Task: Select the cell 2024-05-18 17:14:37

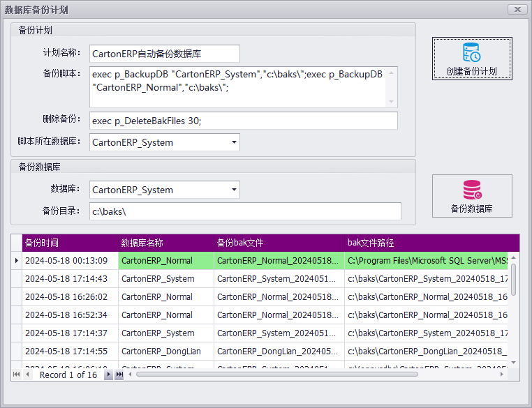Action: (x=71, y=333)
